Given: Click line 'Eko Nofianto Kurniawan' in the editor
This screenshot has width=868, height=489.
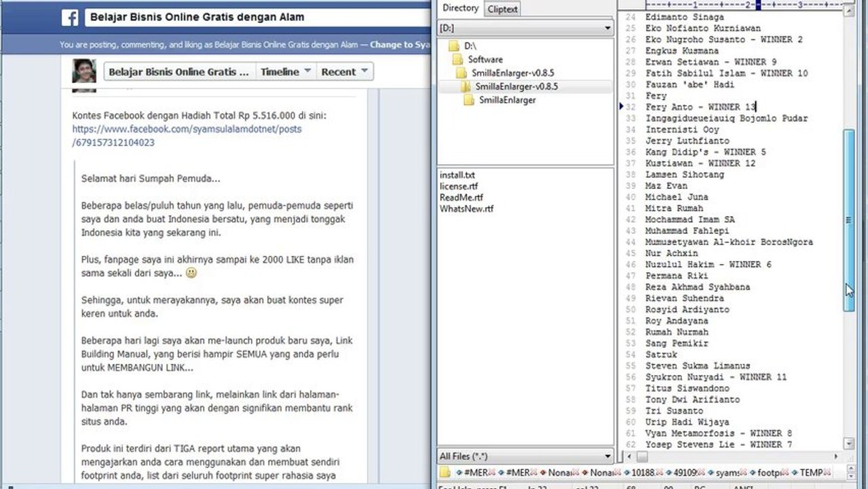Looking at the screenshot, I should (x=703, y=29).
